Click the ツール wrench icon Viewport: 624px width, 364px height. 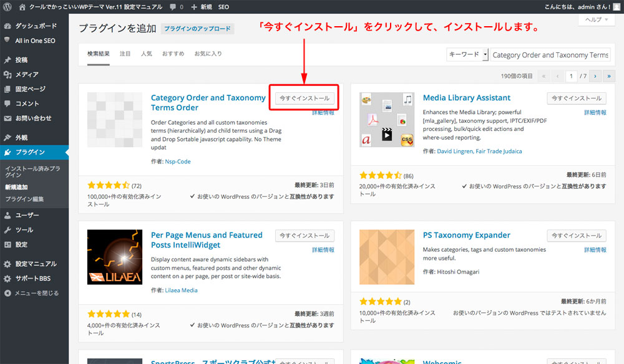tap(7, 230)
